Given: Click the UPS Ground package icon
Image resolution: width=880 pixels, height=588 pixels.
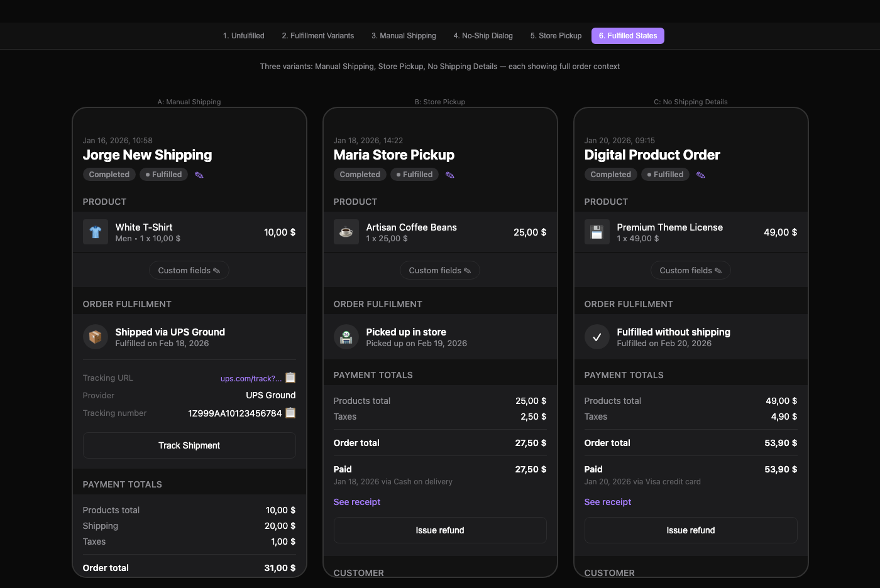Looking at the screenshot, I should tap(96, 337).
